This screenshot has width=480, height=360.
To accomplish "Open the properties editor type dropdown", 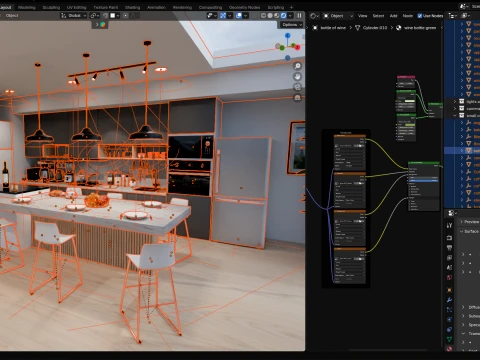I will click(452, 213).
